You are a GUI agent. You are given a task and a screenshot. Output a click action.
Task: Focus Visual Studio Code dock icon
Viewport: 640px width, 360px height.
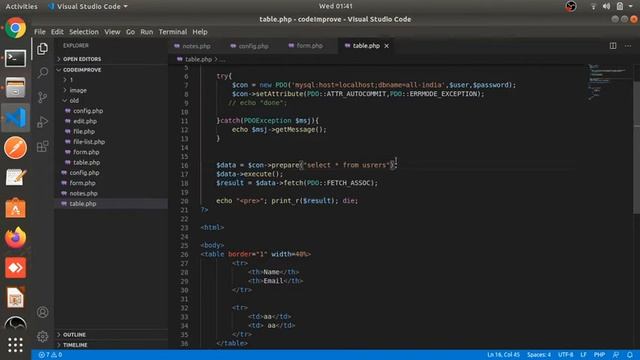click(16, 118)
